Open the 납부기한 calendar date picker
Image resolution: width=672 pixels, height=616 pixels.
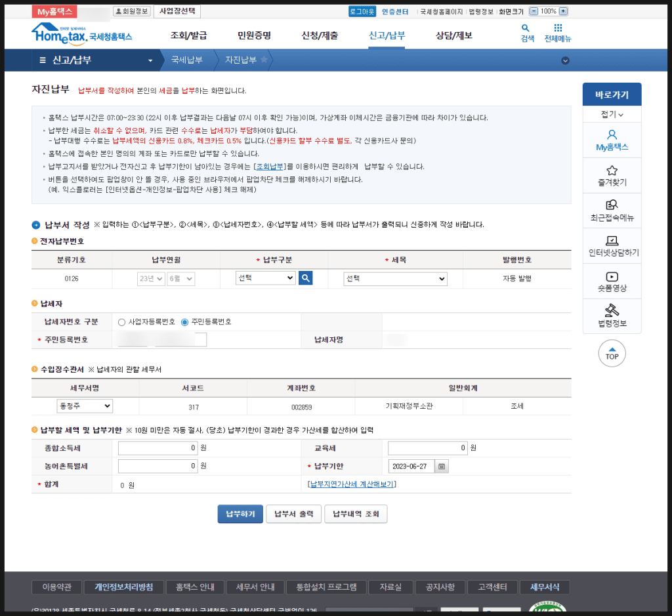coord(442,466)
